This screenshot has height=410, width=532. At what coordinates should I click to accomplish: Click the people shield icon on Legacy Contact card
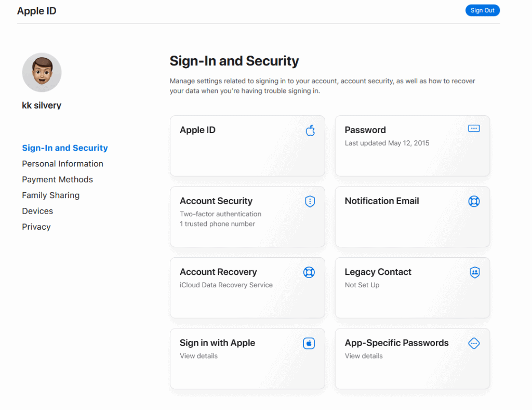click(475, 272)
